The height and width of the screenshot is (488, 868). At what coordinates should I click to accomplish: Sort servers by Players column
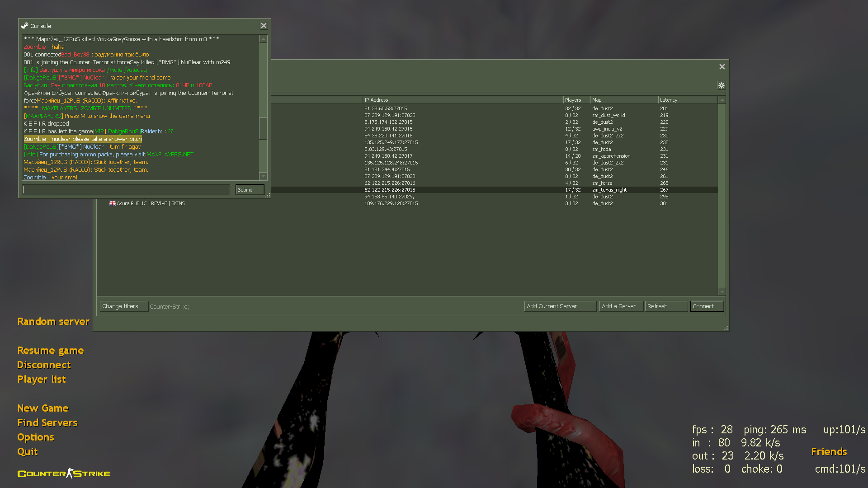tap(576, 100)
